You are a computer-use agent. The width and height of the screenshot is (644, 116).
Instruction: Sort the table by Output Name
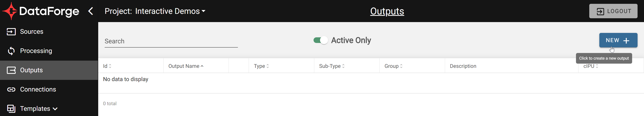point(186,66)
